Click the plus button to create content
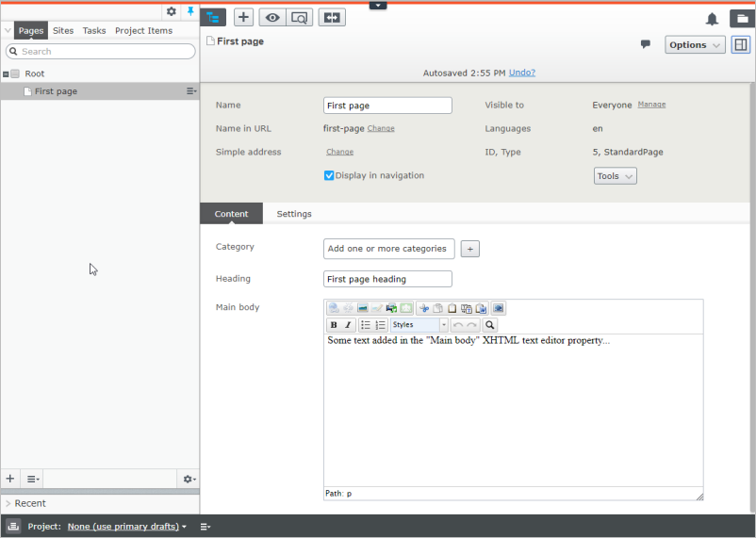The width and height of the screenshot is (756, 538). tap(243, 17)
